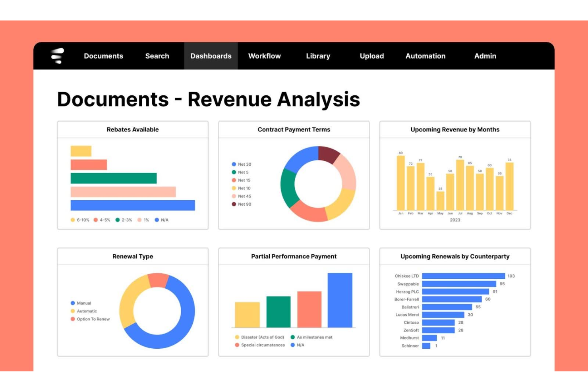Toggle Disaster (Acts of God) legend entry
Screen dimensions: 588x392
click(x=259, y=336)
